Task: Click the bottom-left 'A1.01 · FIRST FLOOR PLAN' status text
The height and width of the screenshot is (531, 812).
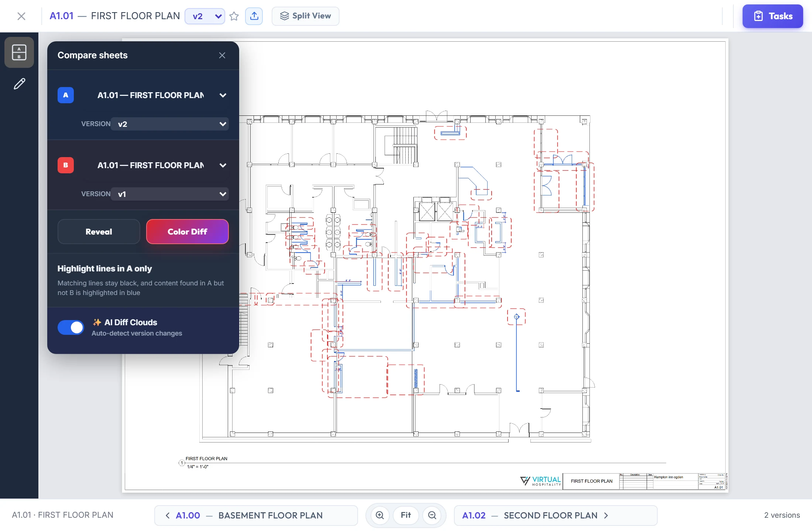Action: click(x=63, y=515)
